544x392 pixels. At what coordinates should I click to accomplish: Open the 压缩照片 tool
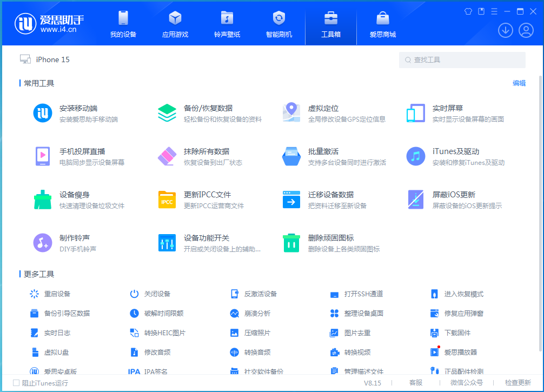click(250, 333)
